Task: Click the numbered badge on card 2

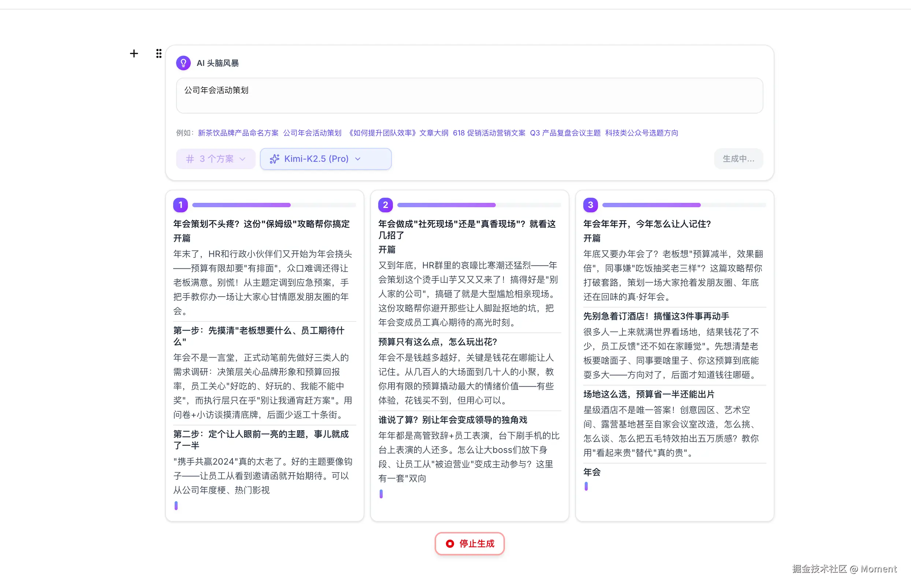Action: [385, 205]
